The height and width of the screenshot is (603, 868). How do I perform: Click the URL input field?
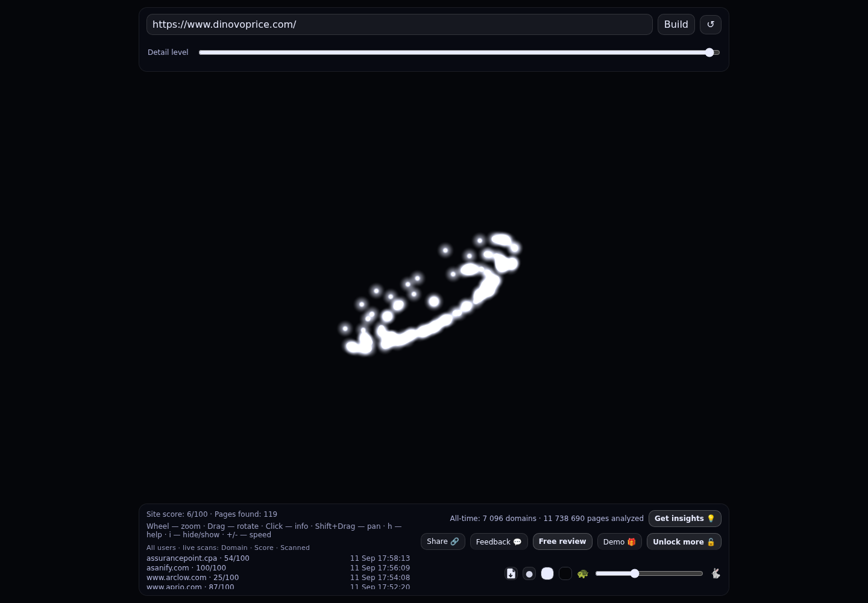400,25
